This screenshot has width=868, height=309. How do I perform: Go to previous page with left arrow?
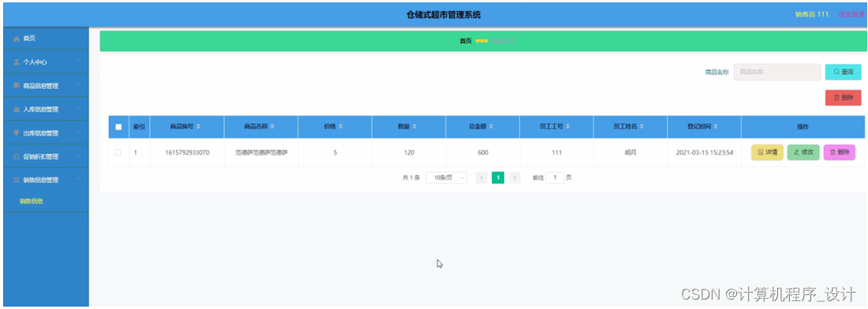481,177
